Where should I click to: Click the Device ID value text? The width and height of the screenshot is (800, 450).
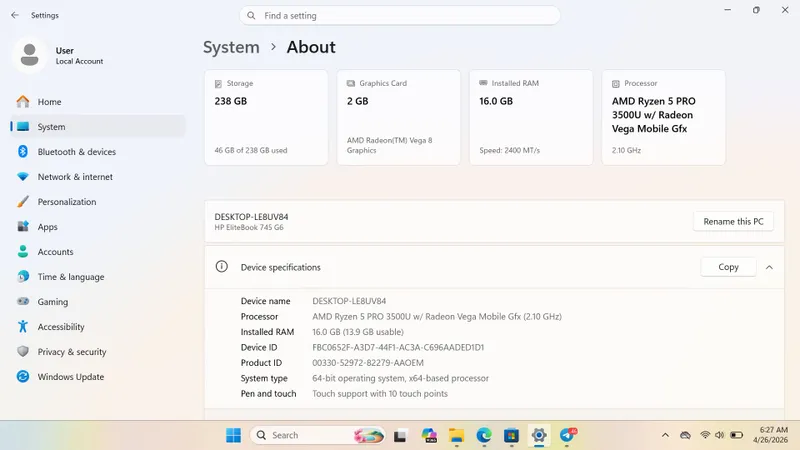point(398,347)
